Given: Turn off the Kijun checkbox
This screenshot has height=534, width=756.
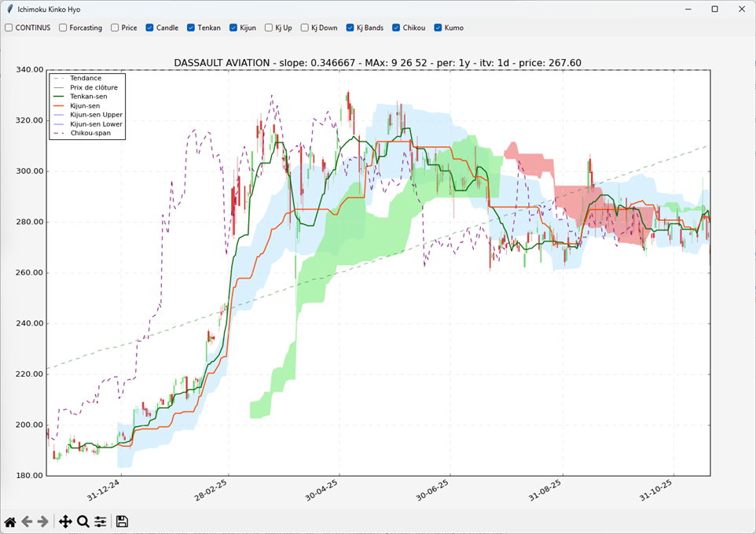Looking at the screenshot, I should 234,28.
